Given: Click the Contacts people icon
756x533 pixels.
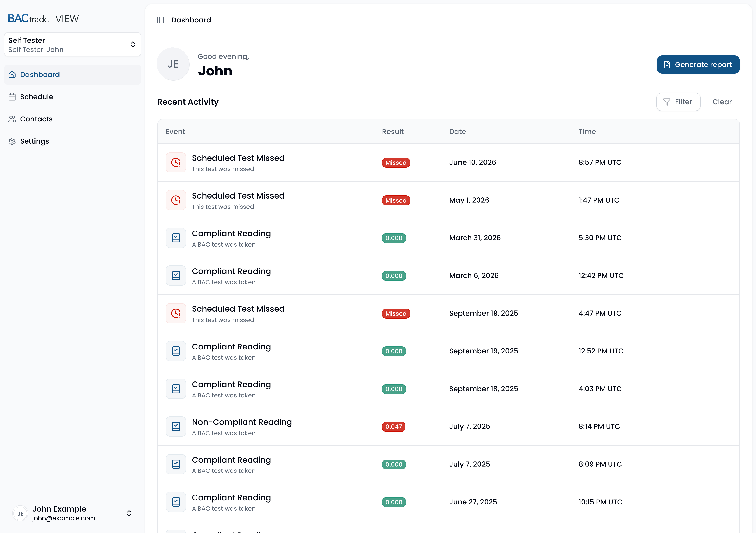Looking at the screenshot, I should pyautogui.click(x=12, y=119).
